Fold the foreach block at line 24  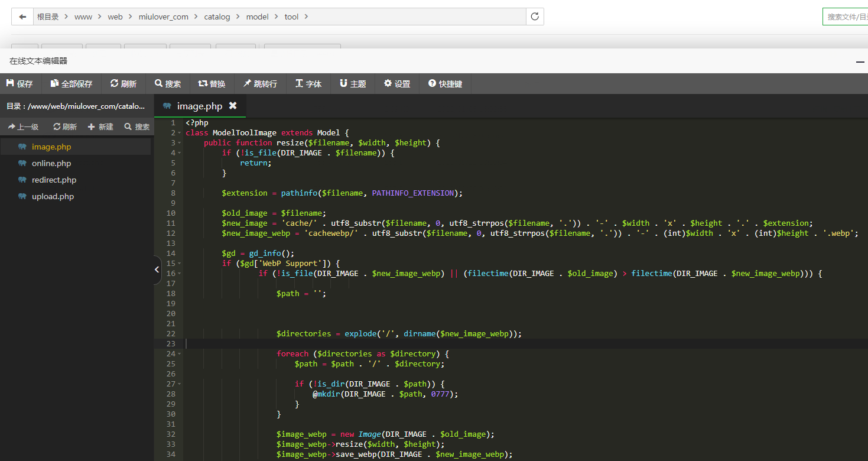coord(179,354)
